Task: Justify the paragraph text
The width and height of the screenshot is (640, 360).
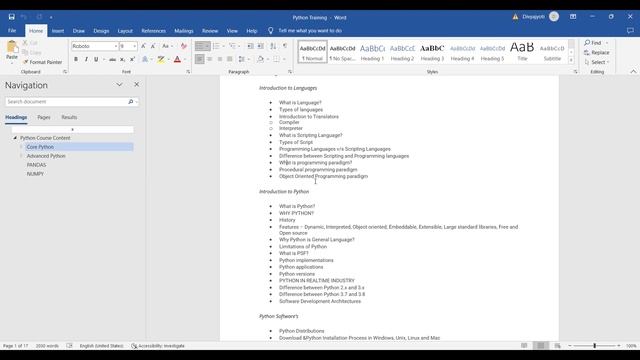Action: pos(229,60)
